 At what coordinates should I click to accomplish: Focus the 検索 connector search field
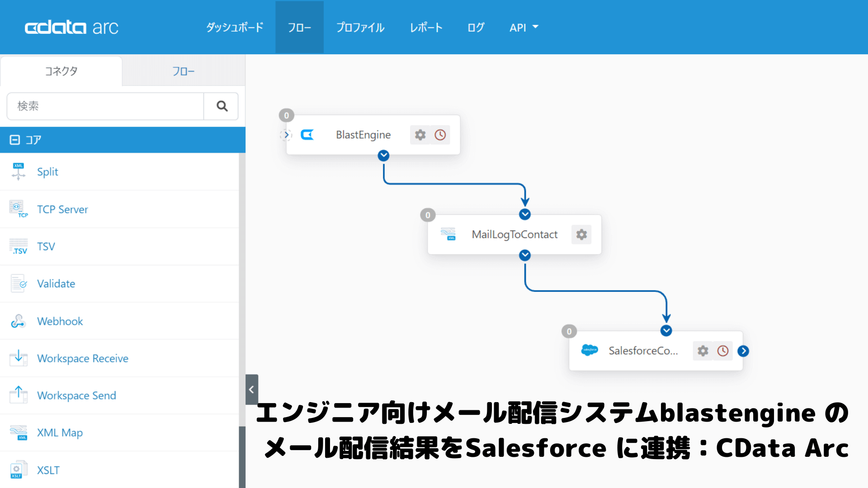[105, 106]
